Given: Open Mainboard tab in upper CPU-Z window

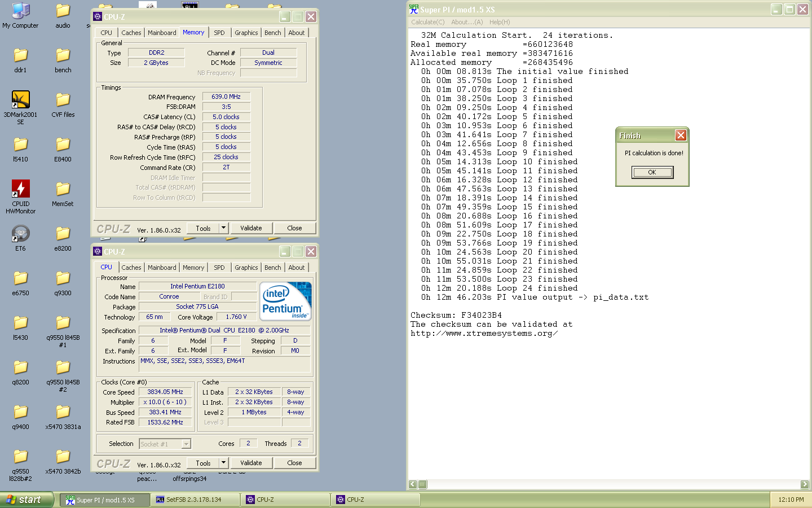Looking at the screenshot, I should click(x=162, y=33).
